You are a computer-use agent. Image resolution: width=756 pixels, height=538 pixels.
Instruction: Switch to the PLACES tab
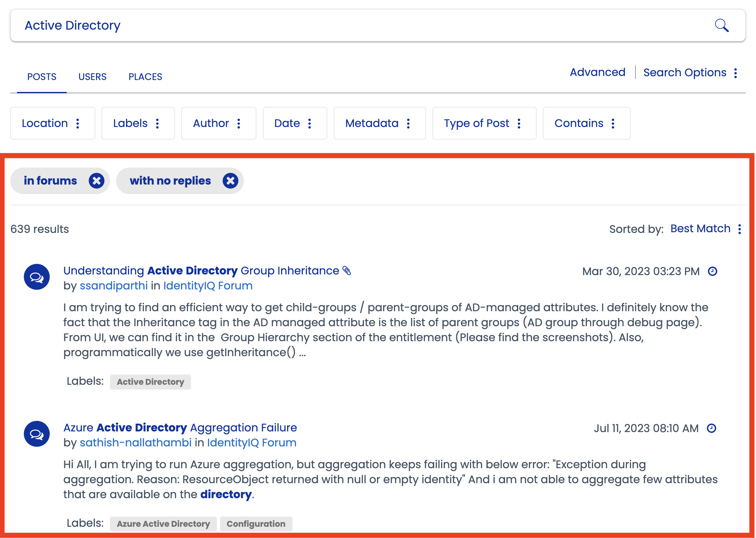[145, 77]
